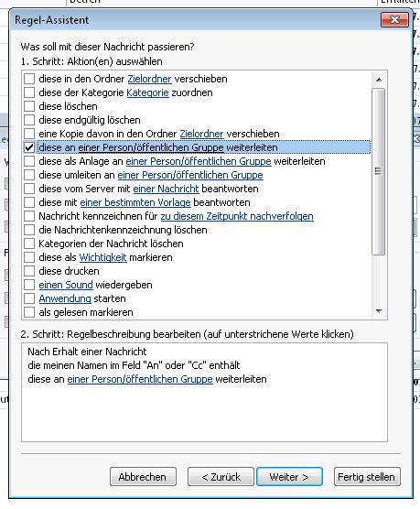
Task: Click scroll down arrow of action list
Action: tap(379, 311)
